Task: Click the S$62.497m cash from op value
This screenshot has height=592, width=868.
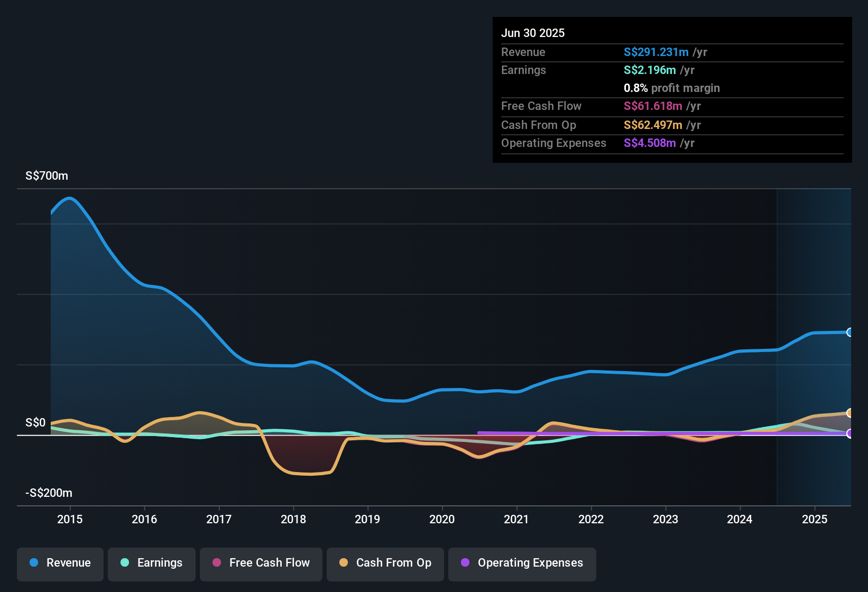Action: (653, 125)
